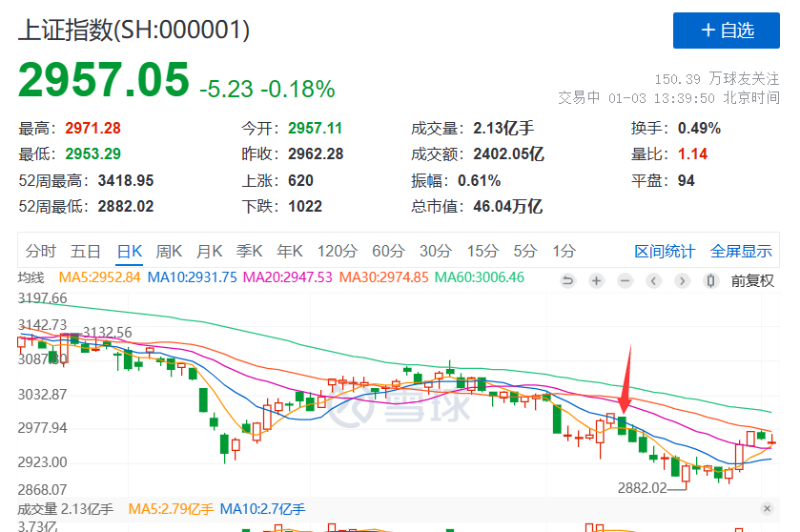Switch to the 分时 tab
800x532 pixels.
pyautogui.click(x=40, y=251)
